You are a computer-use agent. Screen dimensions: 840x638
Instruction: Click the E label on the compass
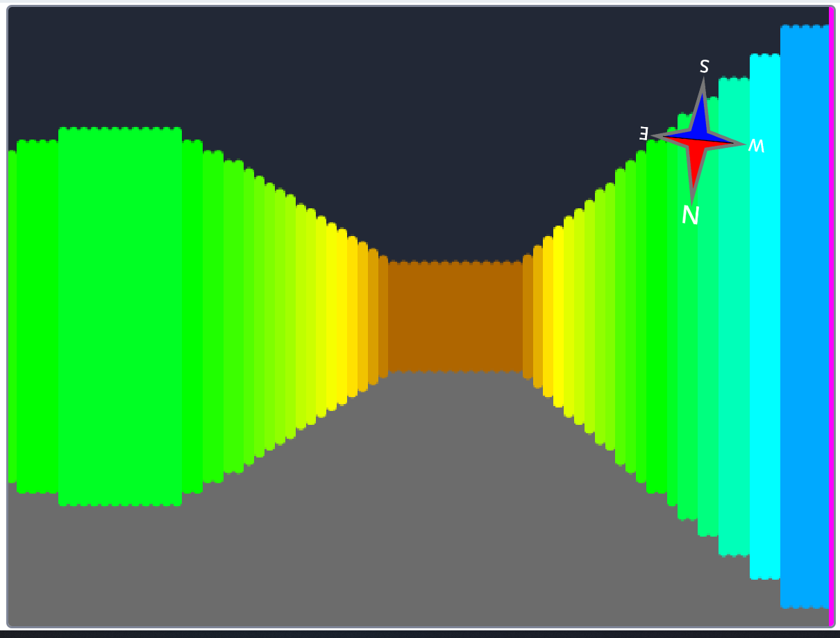644,134
